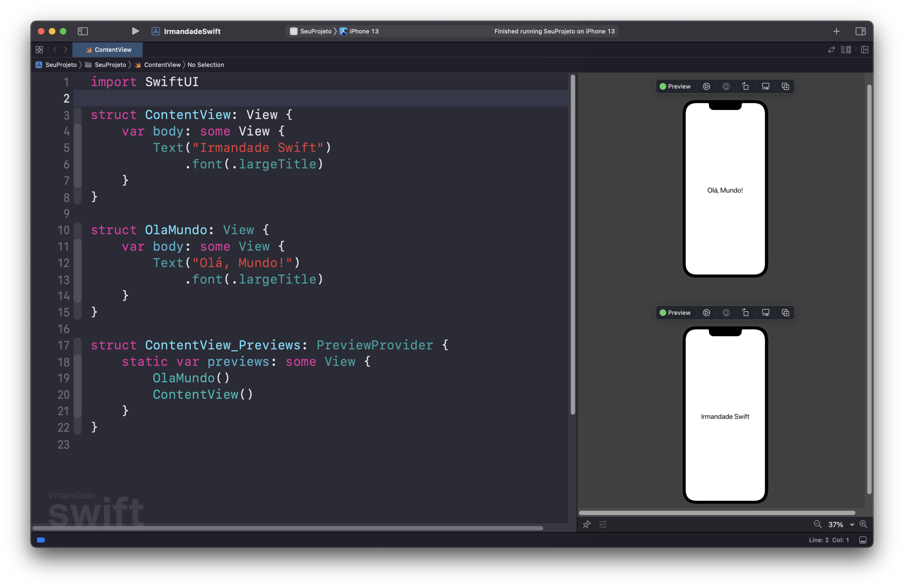Start live preview on top preview

[706, 86]
